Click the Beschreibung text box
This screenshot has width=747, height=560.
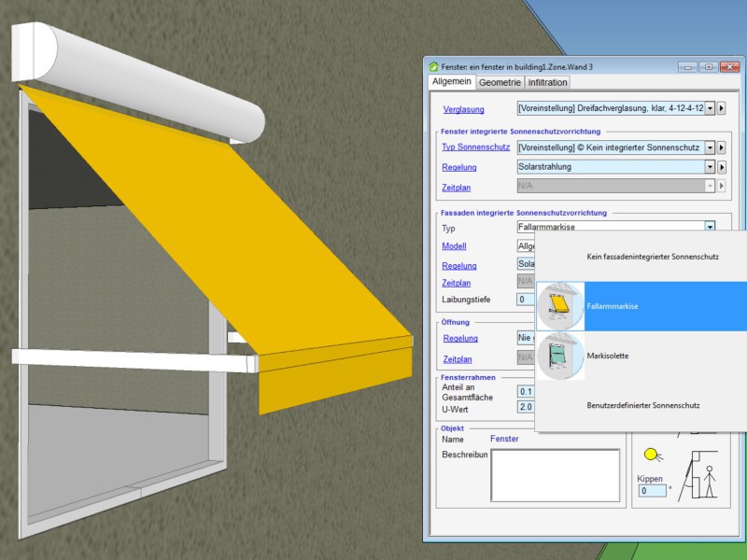click(x=556, y=475)
